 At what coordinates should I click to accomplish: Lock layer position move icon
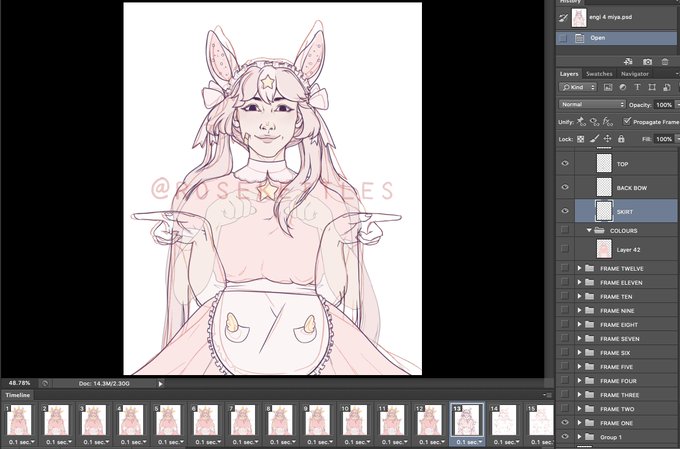[608, 139]
